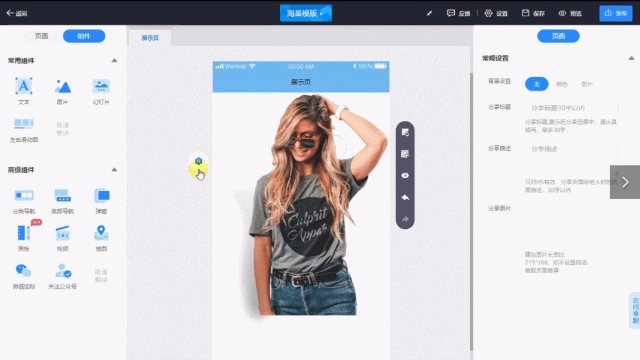Switch to the 页面 tab in left panel
The image size is (640, 360).
pos(42,36)
